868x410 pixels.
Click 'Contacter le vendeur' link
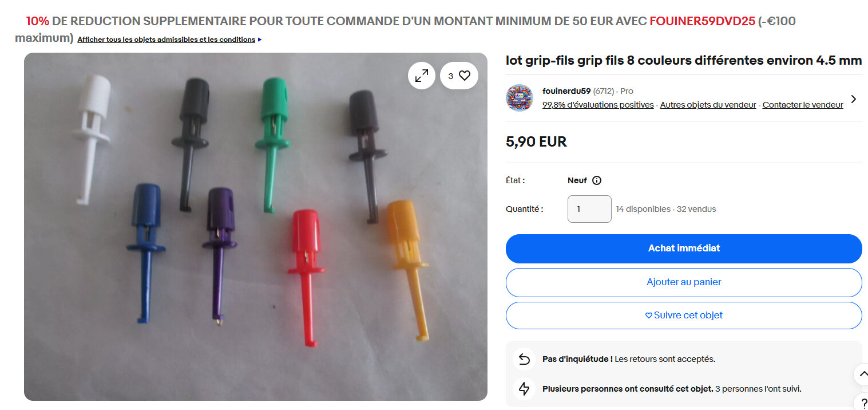(803, 105)
